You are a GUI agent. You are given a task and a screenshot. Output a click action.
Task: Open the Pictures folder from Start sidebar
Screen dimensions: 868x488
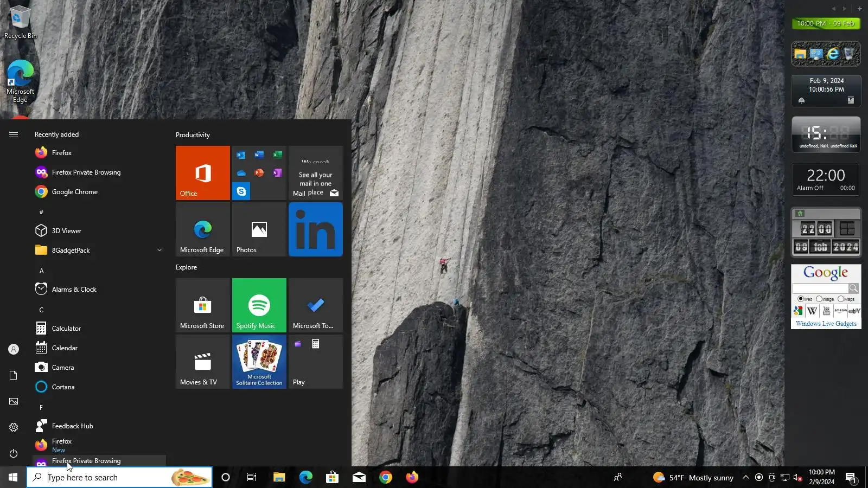pyautogui.click(x=14, y=401)
